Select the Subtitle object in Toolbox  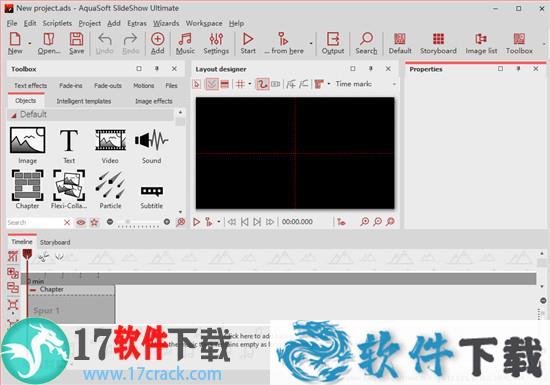152,197
